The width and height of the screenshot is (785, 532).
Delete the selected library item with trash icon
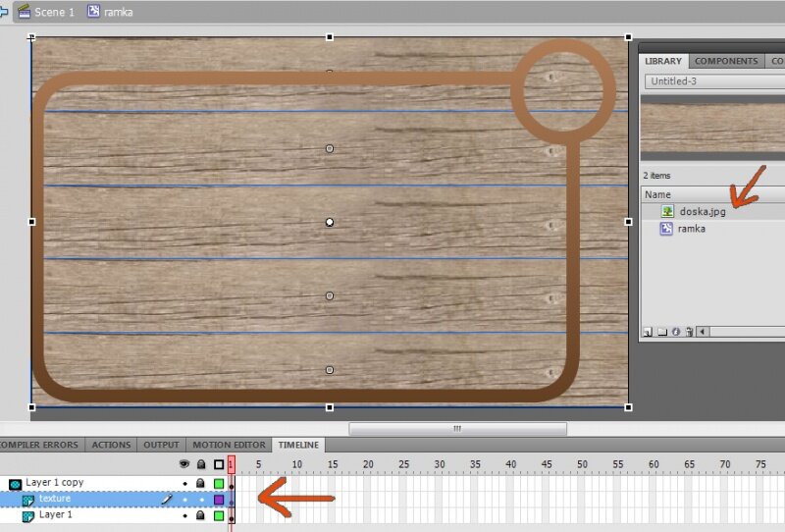tap(689, 332)
